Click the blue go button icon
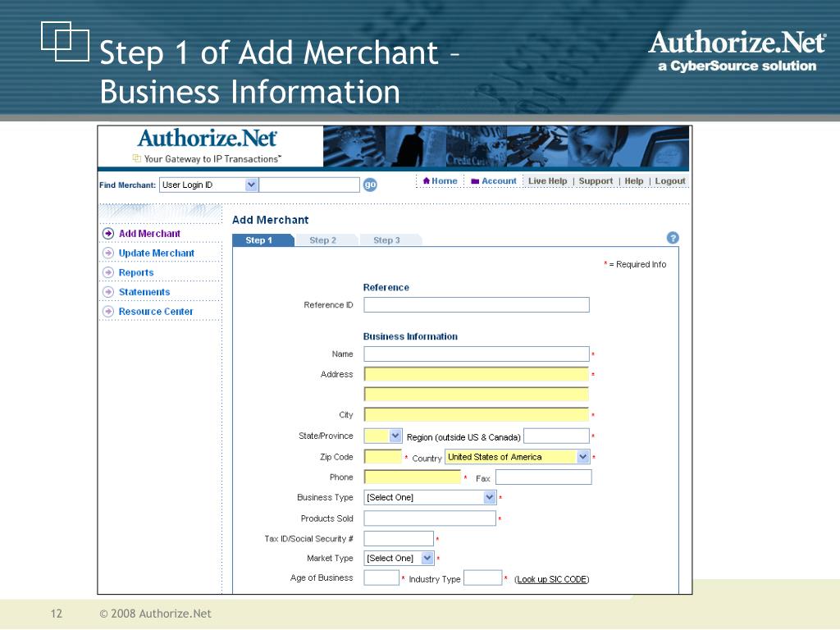The width and height of the screenshot is (840, 630). pyautogui.click(x=370, y=185)
